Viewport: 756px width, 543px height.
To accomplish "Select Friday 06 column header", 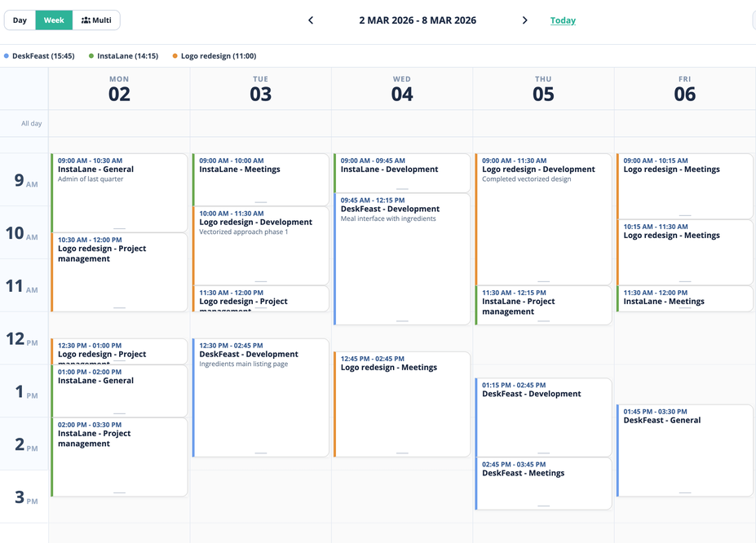I will click(x=685, y=89).
